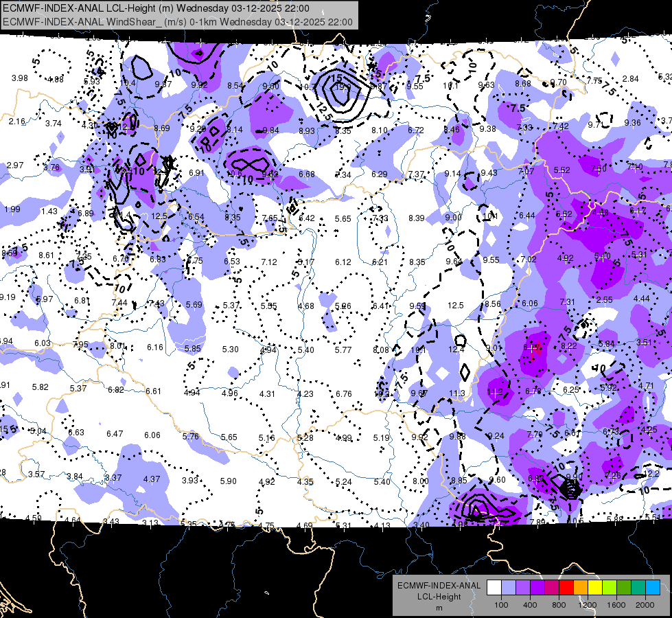Click the wind shear value 4.31
The height and width of the screenshot is (618, 672).
(267, 393)
